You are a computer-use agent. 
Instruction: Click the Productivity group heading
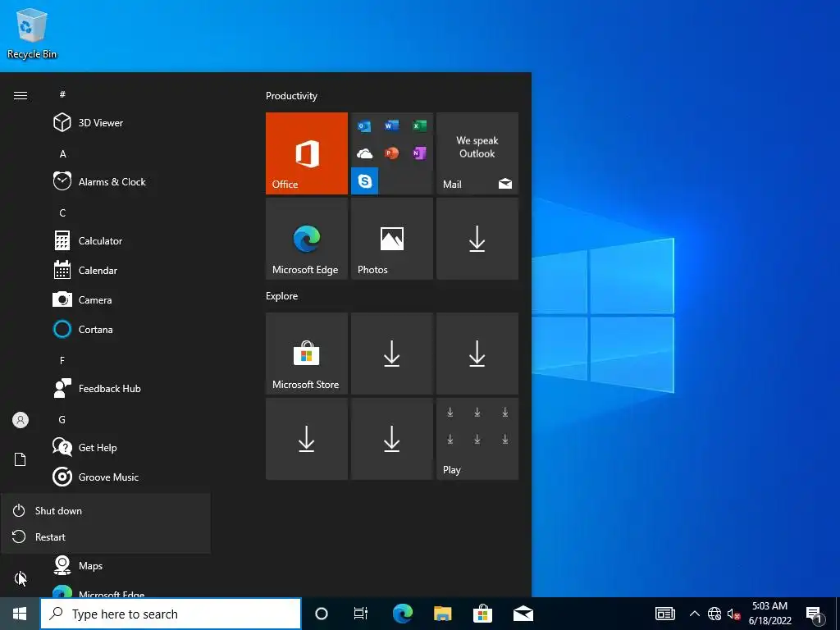(291, 96)
